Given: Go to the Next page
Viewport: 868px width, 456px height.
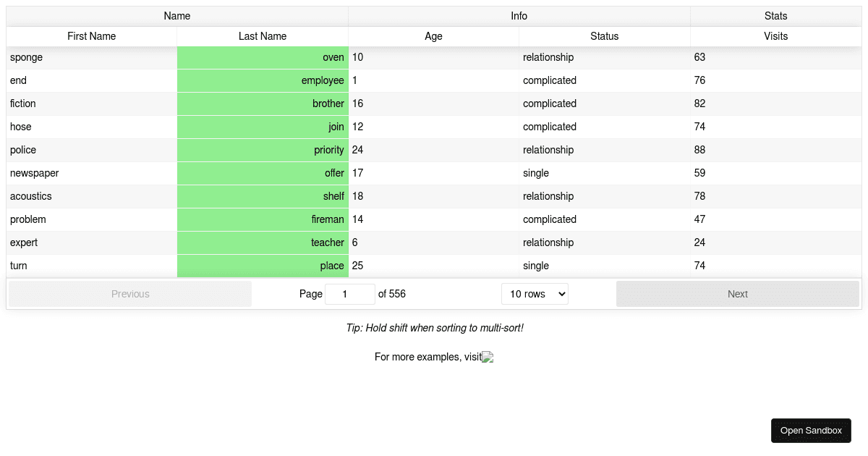Looking at the screenshot, I should [737, 293].
